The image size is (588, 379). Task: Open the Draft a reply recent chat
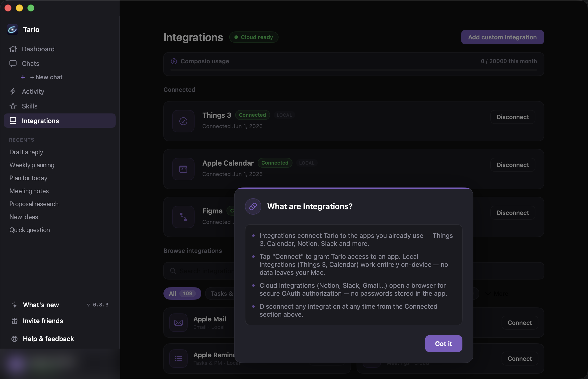[x=26, y=152]
